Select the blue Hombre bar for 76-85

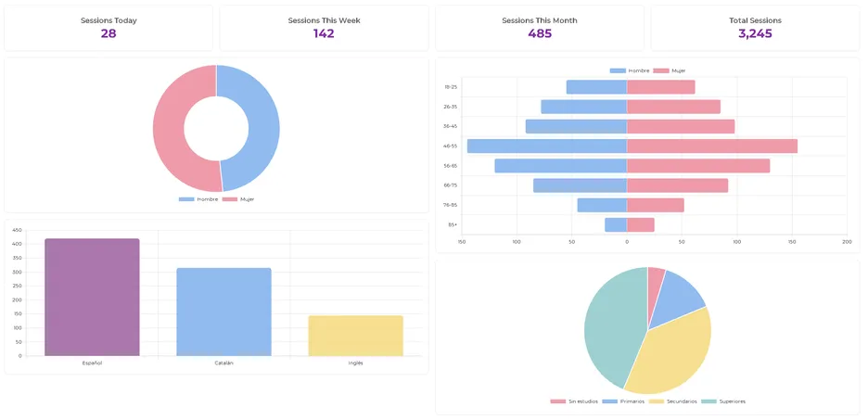(x=602, y=205)
